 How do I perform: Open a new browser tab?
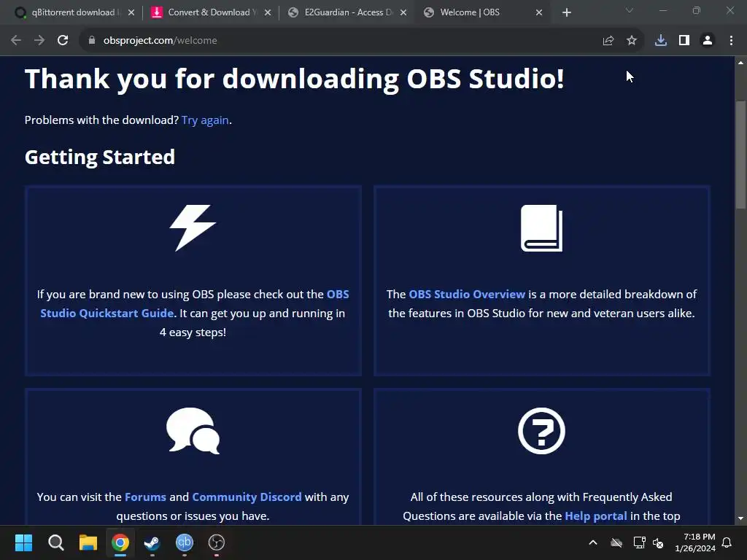point(566,12)
